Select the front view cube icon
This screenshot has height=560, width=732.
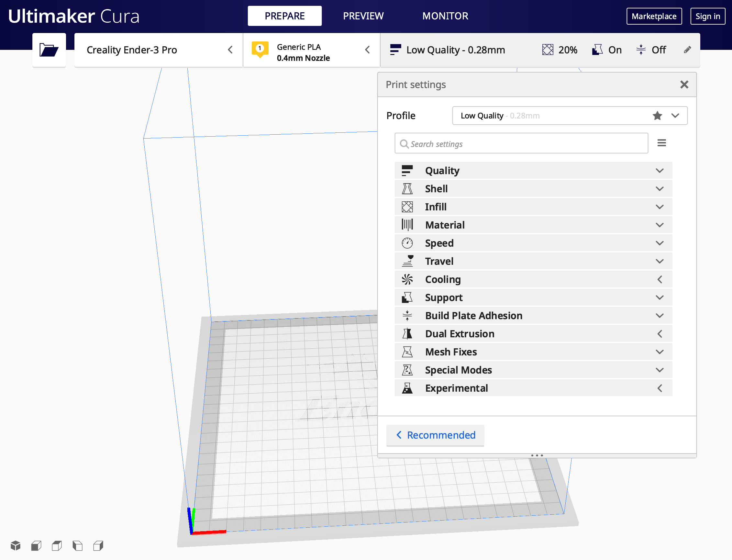(x=36, y=546)
